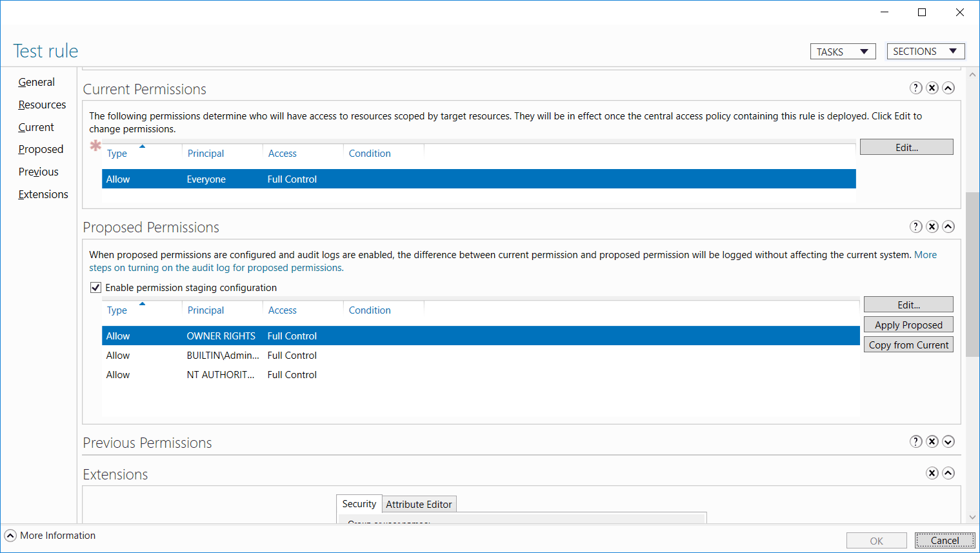Open help for Proposed Permissions section
This screenshot has height=553, width=980.
point(916,226)
